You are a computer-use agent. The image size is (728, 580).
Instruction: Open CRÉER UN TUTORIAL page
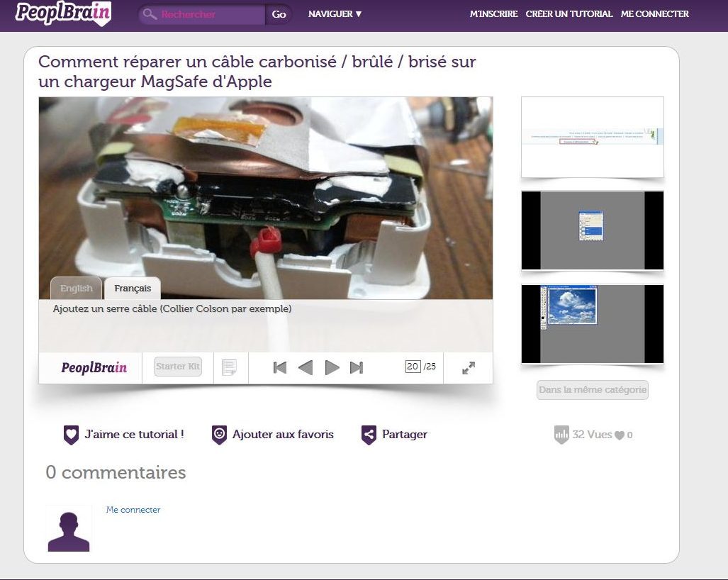pos(569,14)
